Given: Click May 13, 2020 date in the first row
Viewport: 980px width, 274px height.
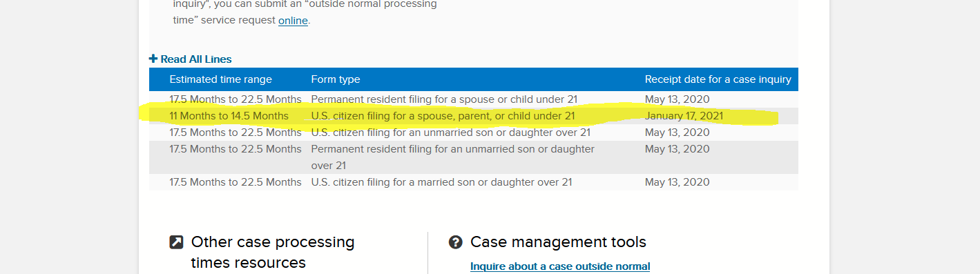Looking at the screenshot, I should (678, 99).
